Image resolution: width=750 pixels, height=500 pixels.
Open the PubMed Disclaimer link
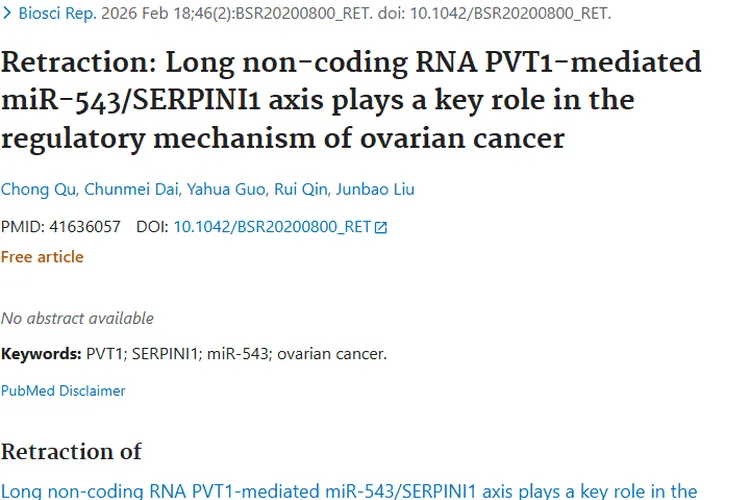(x=63, y=391)
